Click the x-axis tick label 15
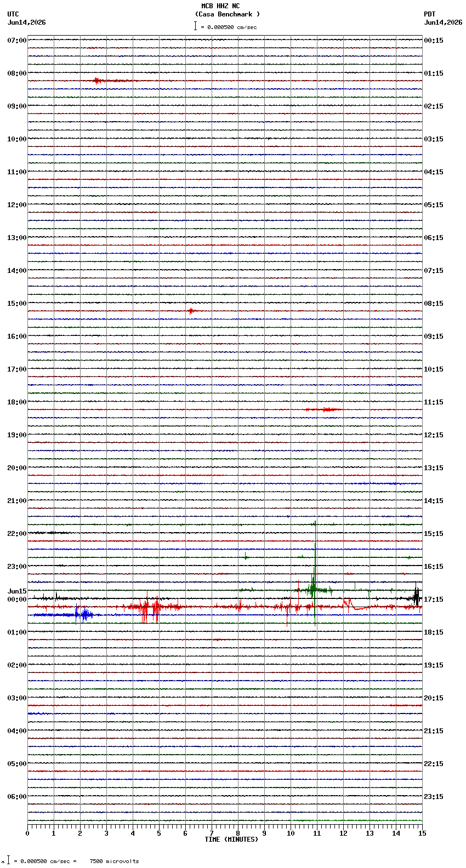 pos(422,833)
